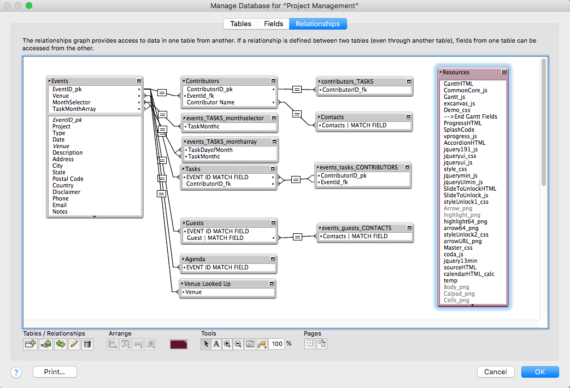
Task: Click the Duplicate Objects icon (green arrows)
Action: click(x=60, y=344)
